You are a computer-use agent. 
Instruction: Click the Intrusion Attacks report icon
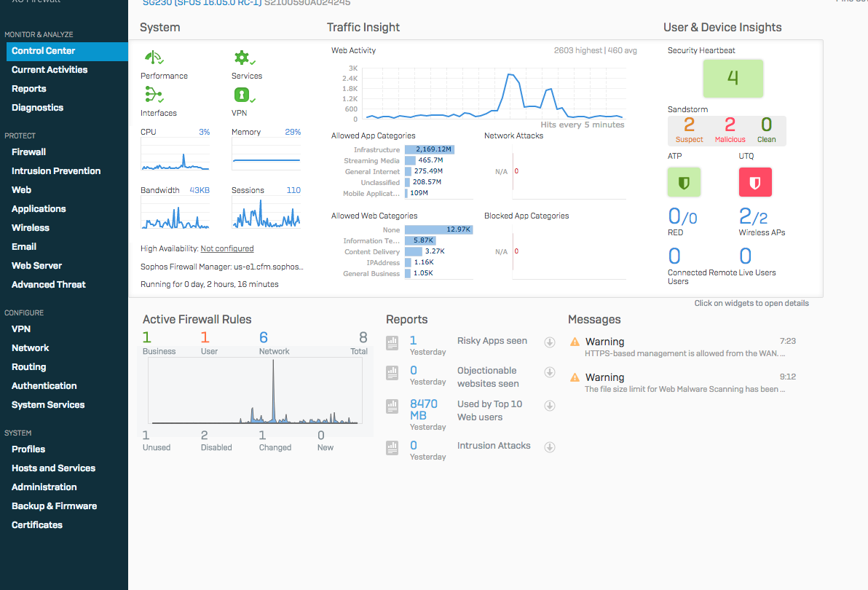point(392,448)
